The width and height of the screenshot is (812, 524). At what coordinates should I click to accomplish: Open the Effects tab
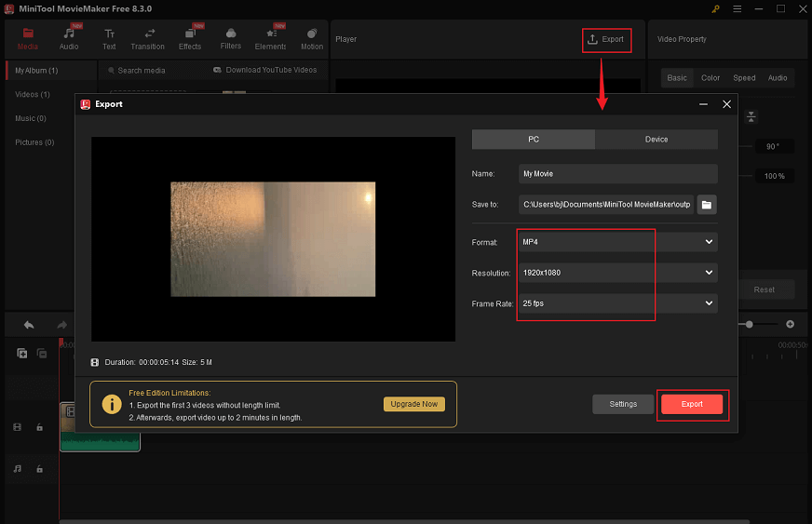[190, 39]
